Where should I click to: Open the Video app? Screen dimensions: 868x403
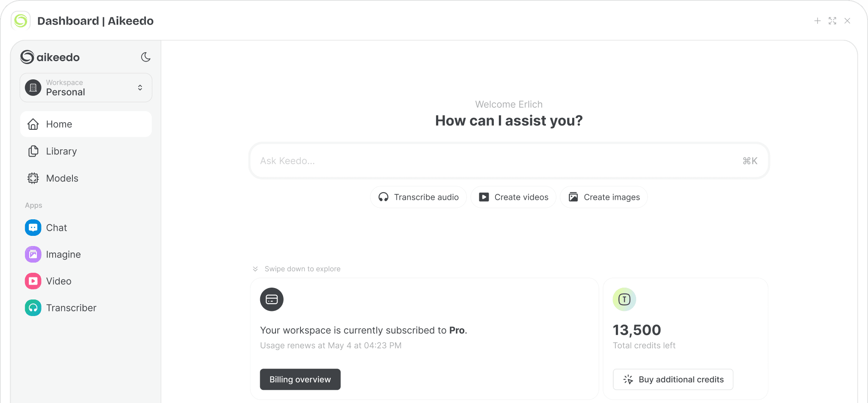tap(58, 281)
